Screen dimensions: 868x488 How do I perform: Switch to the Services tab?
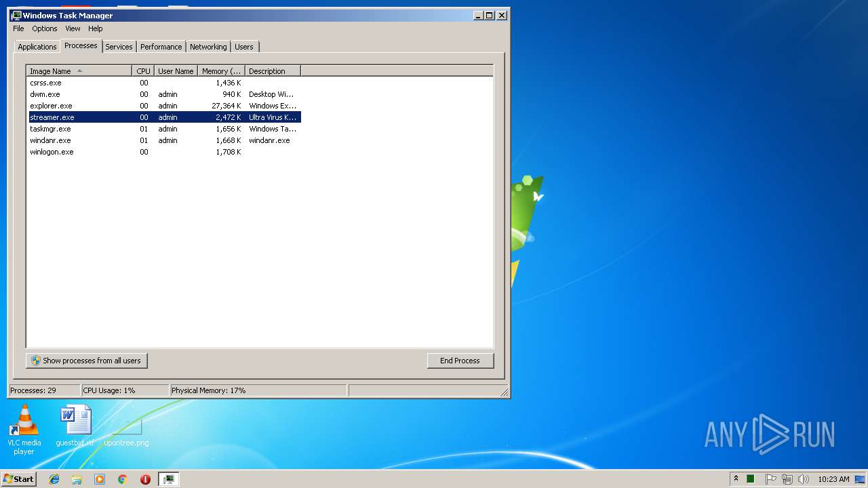[119, 47]
